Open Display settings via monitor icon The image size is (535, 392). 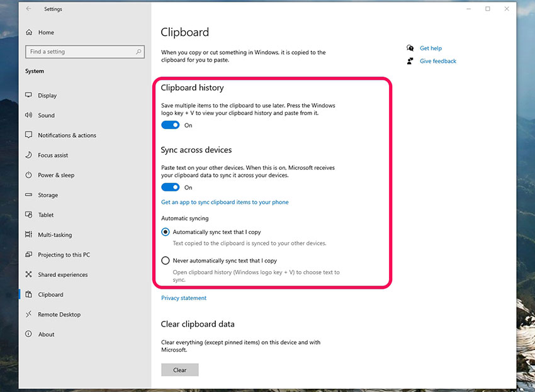tap(28, 96)
